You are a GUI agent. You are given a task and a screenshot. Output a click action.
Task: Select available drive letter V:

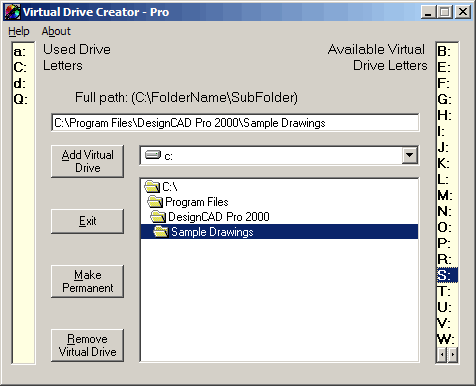[447, 323]
